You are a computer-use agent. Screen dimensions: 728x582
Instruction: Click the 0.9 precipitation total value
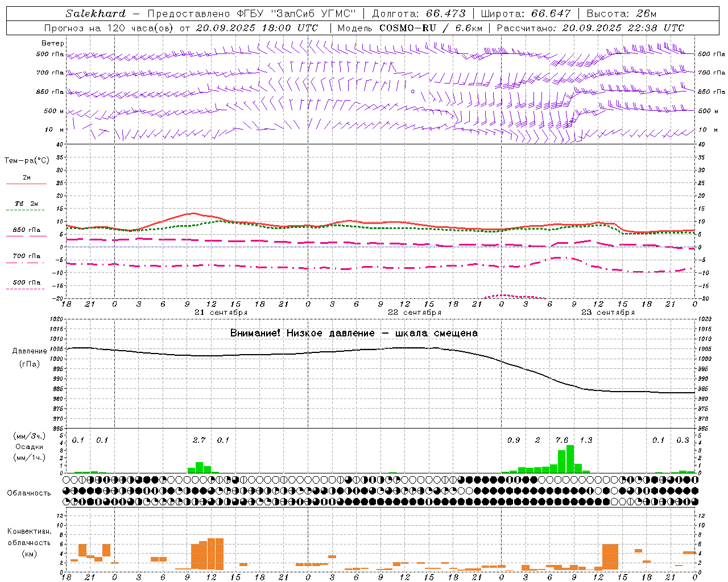point(514,440)
